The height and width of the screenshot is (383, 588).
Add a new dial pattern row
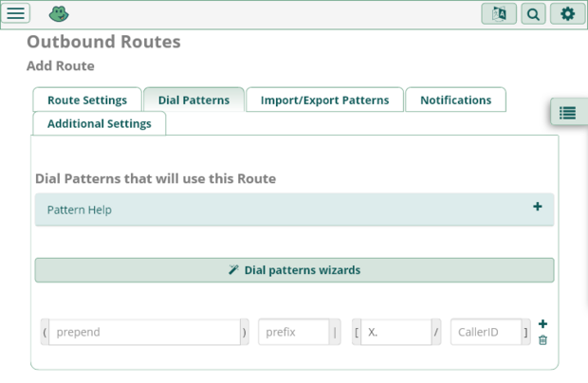click(x=542, y=324)
